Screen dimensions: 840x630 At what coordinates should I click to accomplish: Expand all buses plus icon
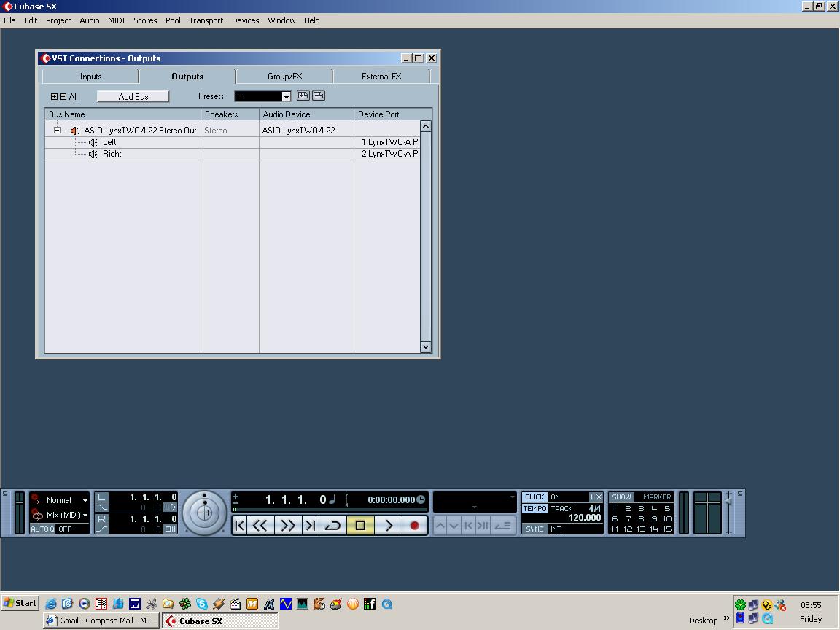(54, 97)
